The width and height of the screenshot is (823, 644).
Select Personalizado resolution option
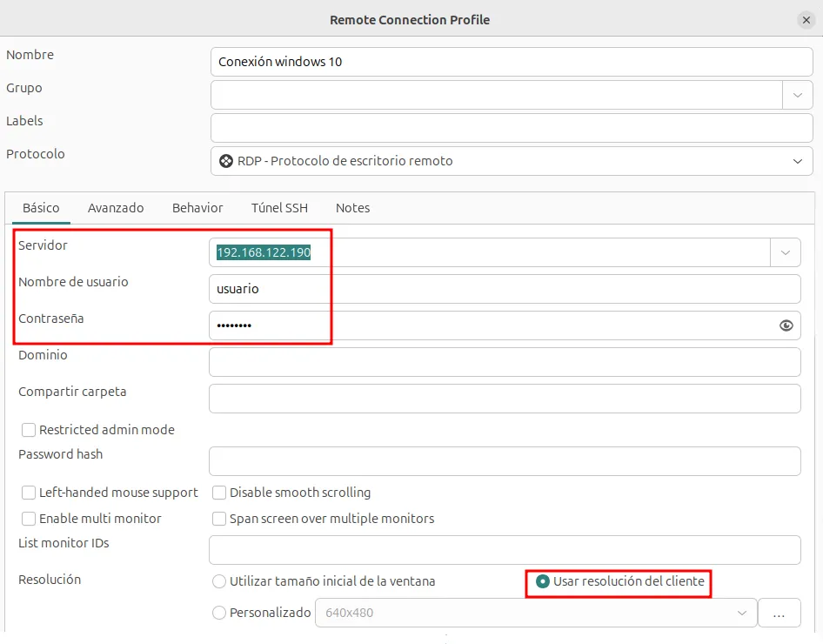tap(219, 613)
